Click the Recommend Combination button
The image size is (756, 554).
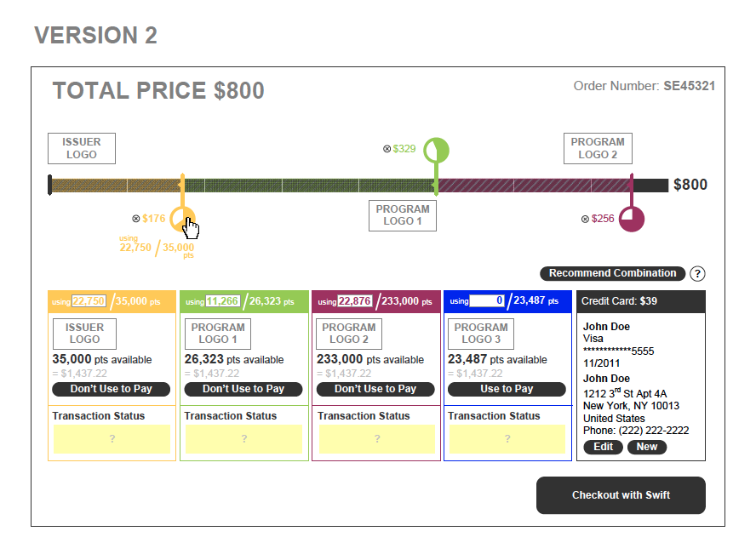click(612, 273)
